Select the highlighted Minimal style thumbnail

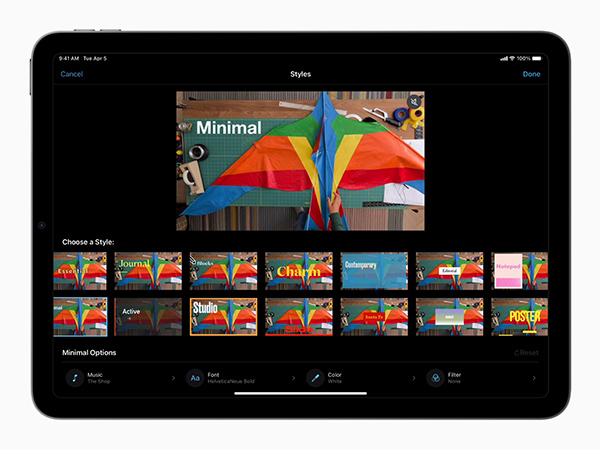pyautogui.click(x=80, y=317)
